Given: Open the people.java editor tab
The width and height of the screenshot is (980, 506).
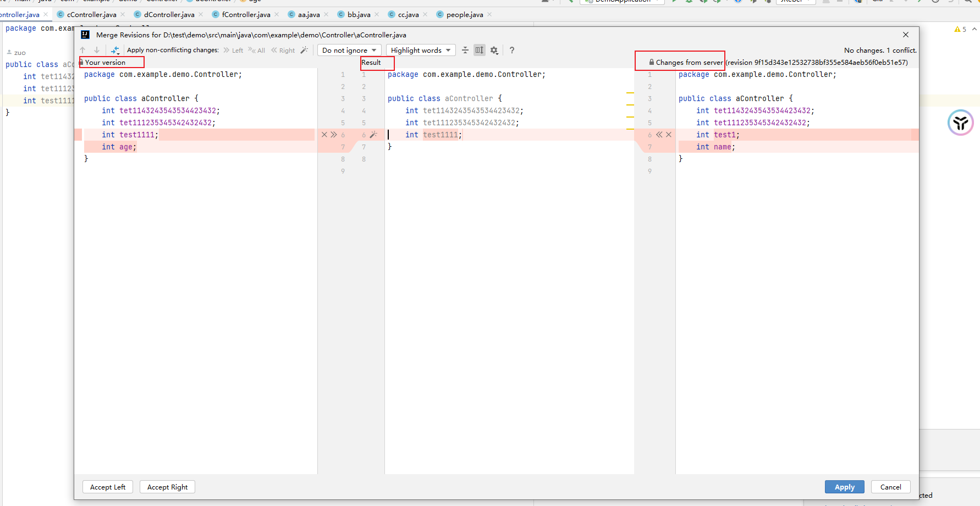Looking at the screenshot, I should 464,14.
